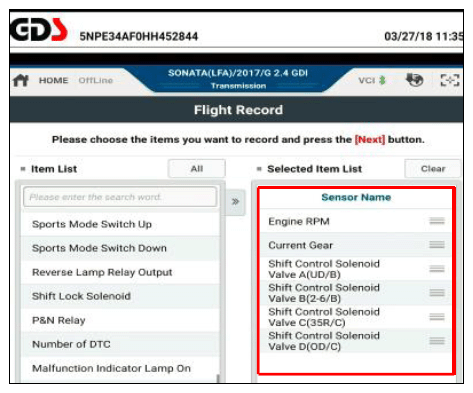Select Reverse Lamp Relay Output item
The image size is (473, 393).
pos(120,272)
